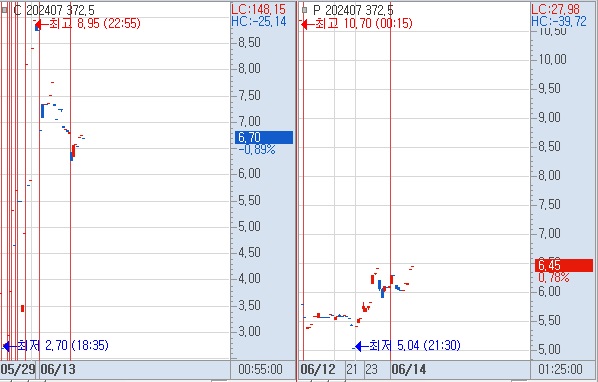Select the 05/29 date on time axis

point(18,369)
